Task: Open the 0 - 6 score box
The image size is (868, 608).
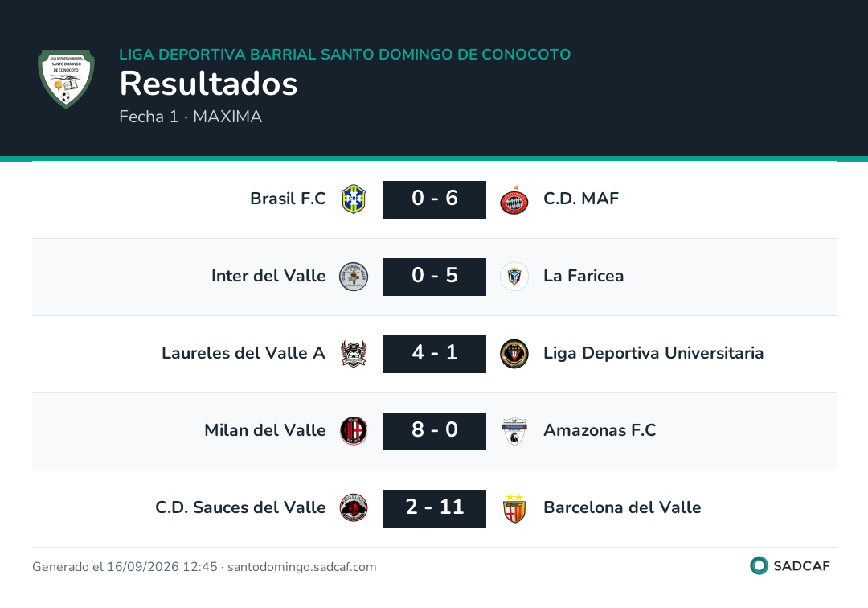Action: [x=435, y=199]
